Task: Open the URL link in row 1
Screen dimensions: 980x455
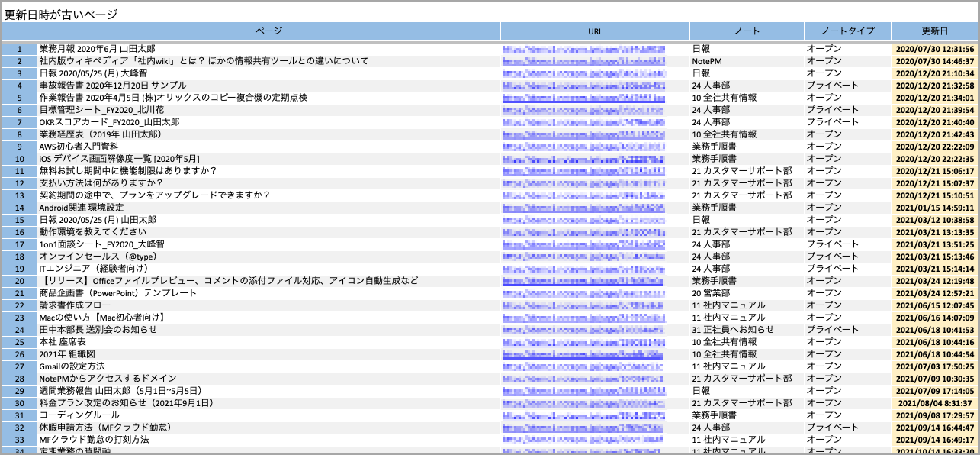Action: [x=583, y=49]
